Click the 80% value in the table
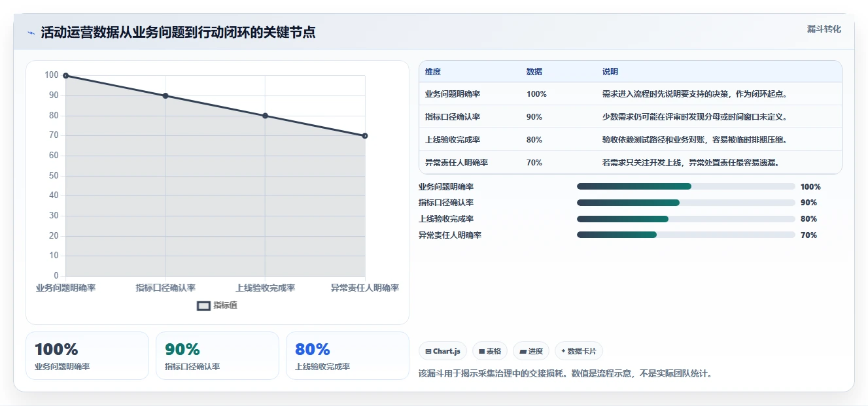Image resolution: width=868 pixels, height=406 pixels. tap(534, 140)
